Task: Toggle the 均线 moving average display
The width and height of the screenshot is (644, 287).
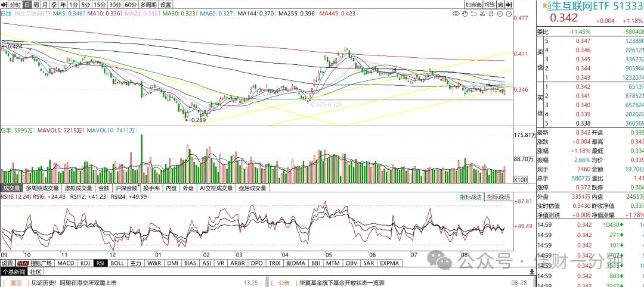Action: coord(489,5)
